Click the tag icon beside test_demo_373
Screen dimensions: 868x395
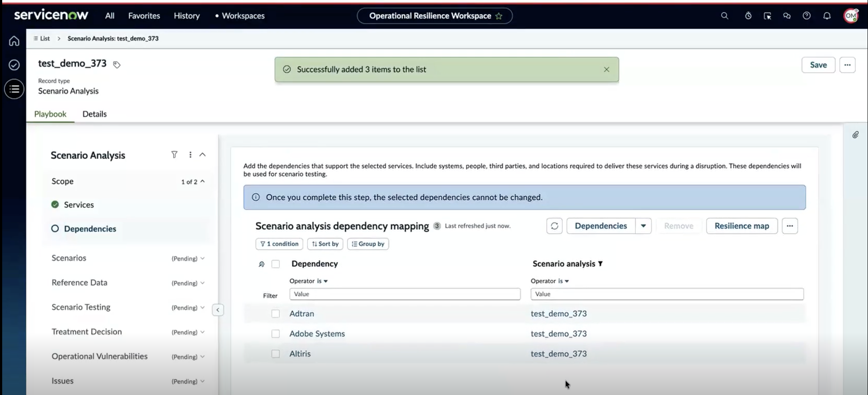116,65
